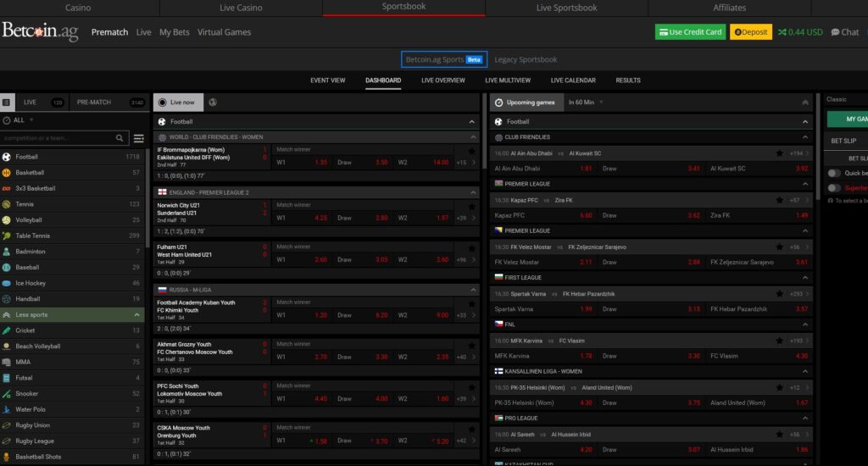
Task: Click the Basketball icon in sports list
Action: 7,173
